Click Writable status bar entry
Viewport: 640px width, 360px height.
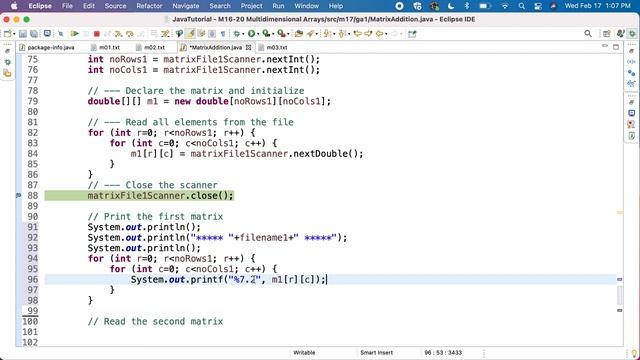pyautogui.click(x=304, y=353)
